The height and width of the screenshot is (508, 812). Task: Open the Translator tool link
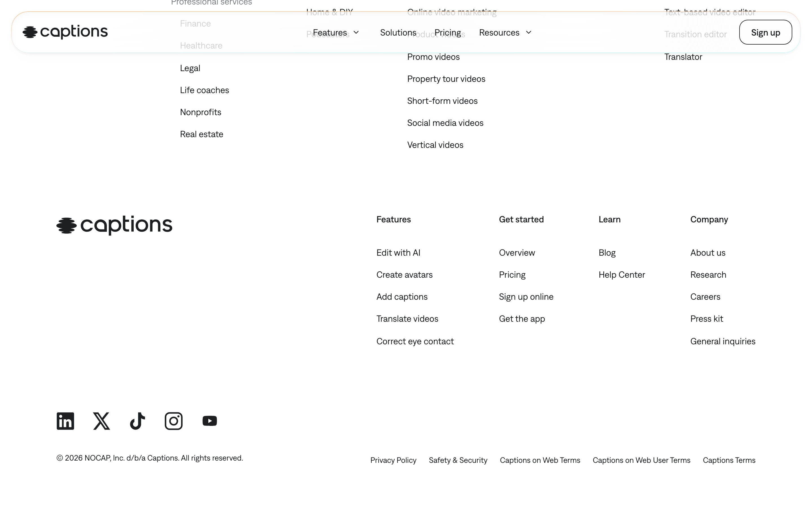point(683,57)
